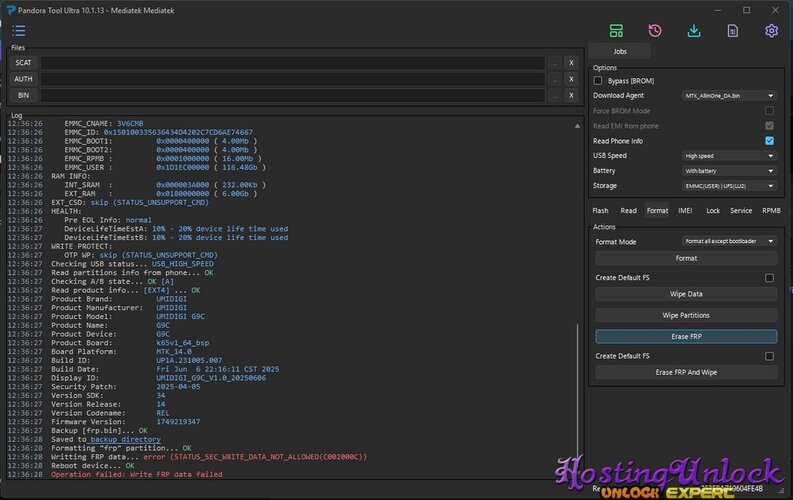Screen dimensions: 793x500
Task: Switch to the Service tab
Action: coord(741,210)
